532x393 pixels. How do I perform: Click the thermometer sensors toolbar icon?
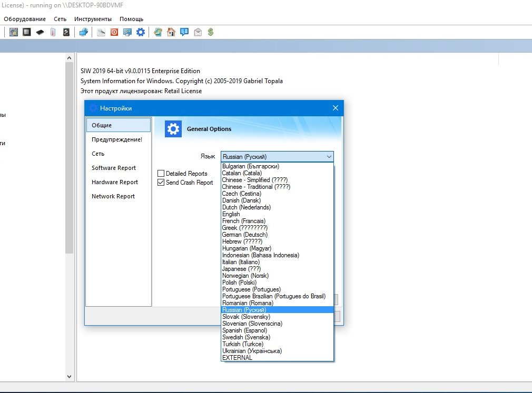[x=53, y=32]
